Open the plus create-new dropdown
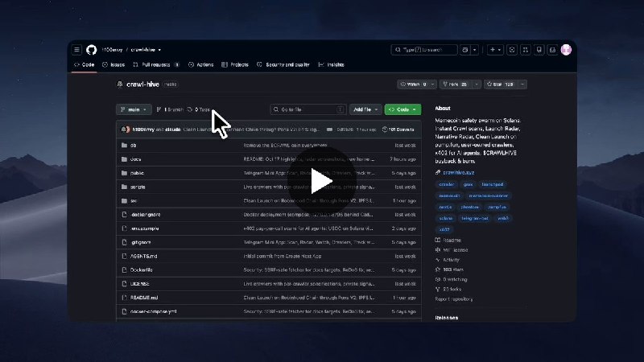 click(495, 50)
